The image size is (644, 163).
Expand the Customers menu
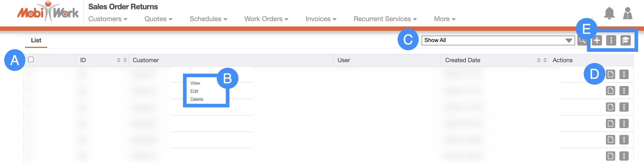click(x=108, y=19)
